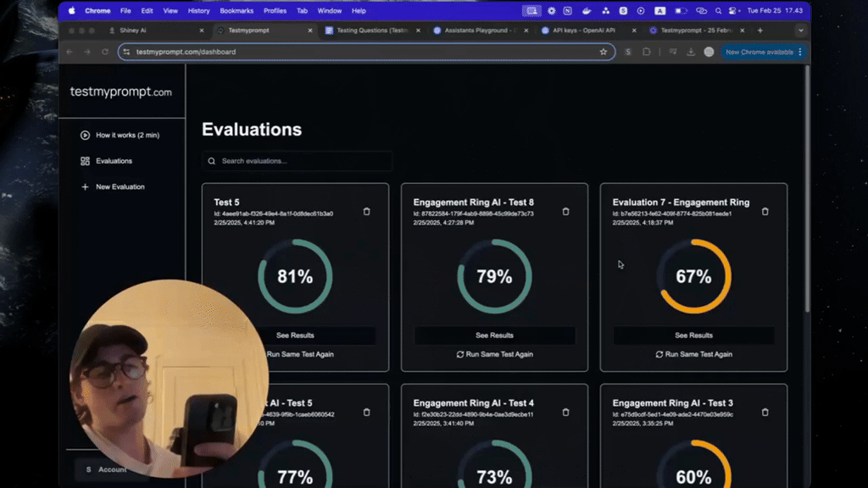Close the Testmyprompt dashboard tab
The image size is (868, 488).
pos(310,30)
